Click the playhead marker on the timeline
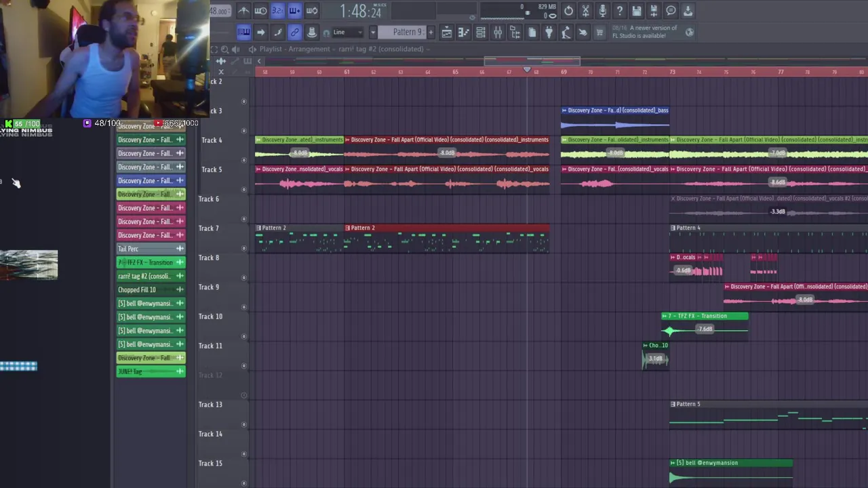This screenshot has height=488, width=868. click(527, 70)
